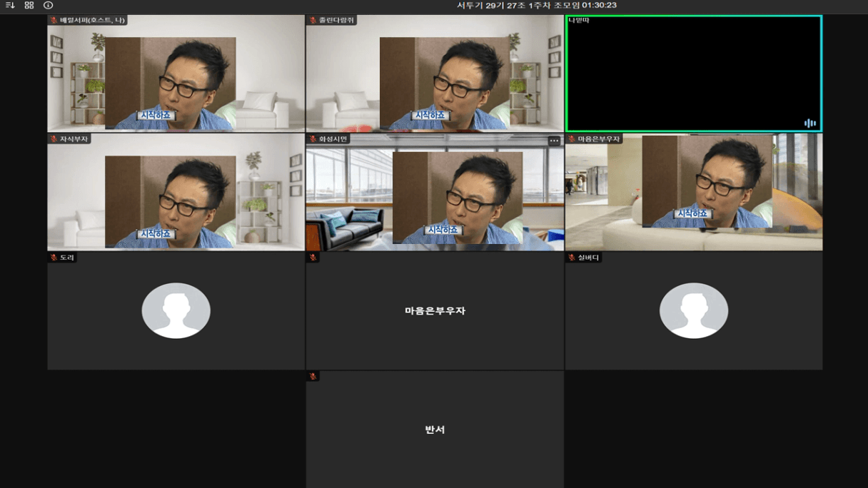
Task: Click muted mic icon on 도리 tile
Action: (54, 258)
